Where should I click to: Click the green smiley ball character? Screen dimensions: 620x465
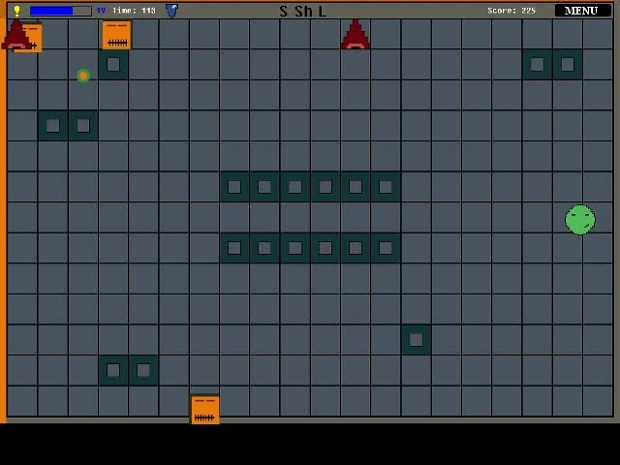pyautogui.click(x=580, y=219)
